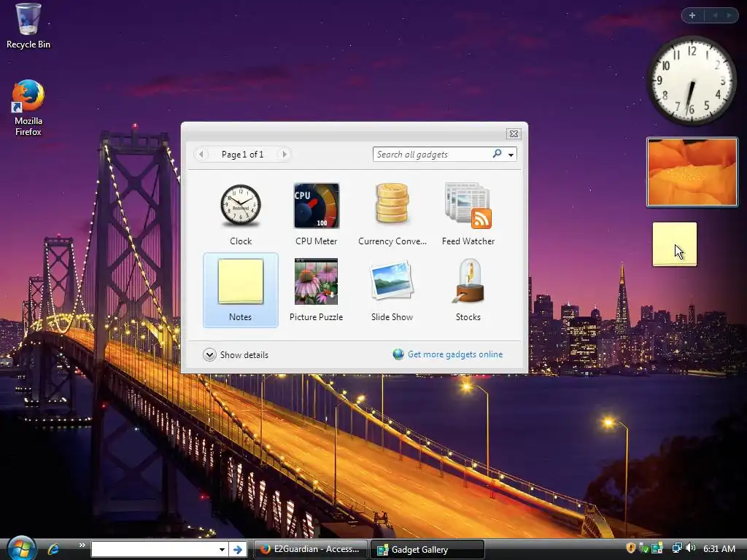Select the Notes gadget in gallery
Screen dimensions: 747x560
pyautogui.click(x=241, y=290)
